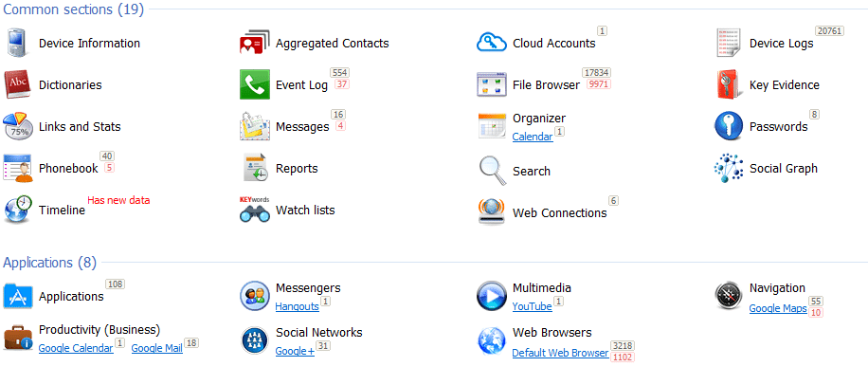Screen dimensions: 868x385
Task: Open the Timeline globe clock icon
Action: [18, 210]
